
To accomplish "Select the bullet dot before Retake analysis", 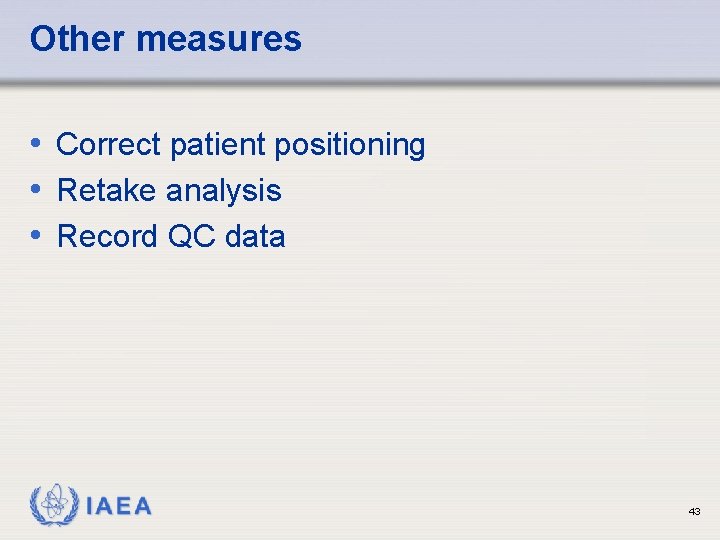I will tap(36, 189).
